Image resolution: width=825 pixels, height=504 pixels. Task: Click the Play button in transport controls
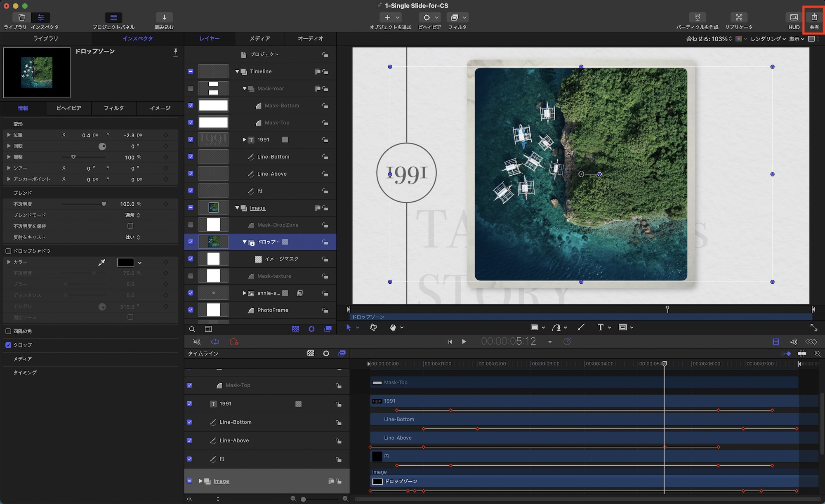(464, 341)
